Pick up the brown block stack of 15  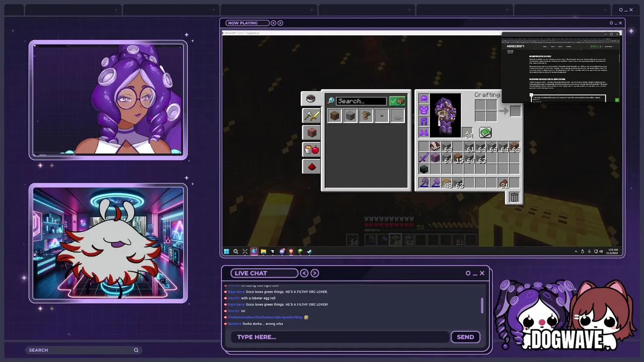(457, 158)
